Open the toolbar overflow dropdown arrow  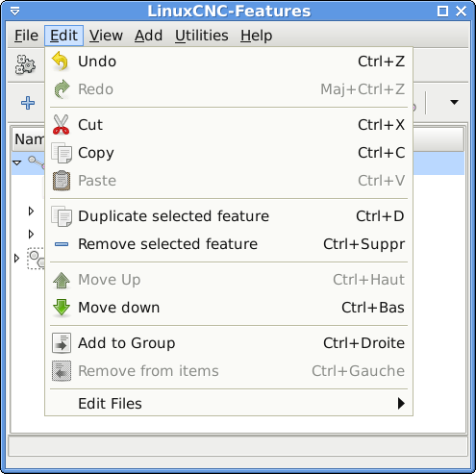(454, 102)
